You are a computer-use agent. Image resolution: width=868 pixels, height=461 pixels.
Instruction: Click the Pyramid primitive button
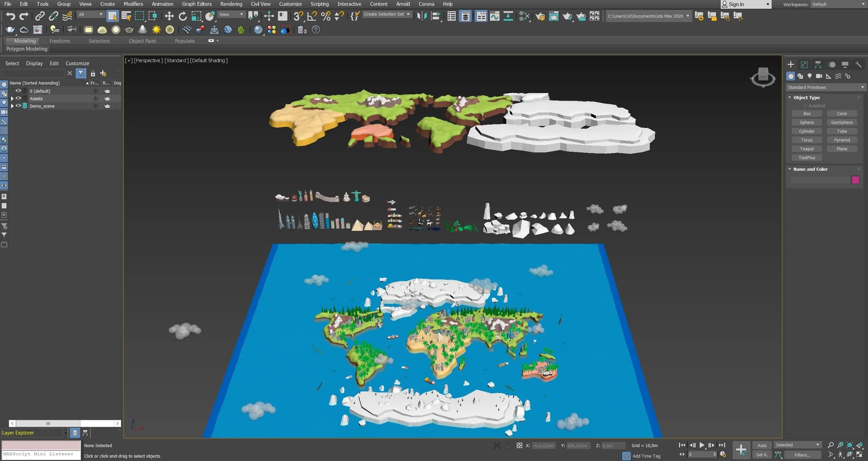842,140
